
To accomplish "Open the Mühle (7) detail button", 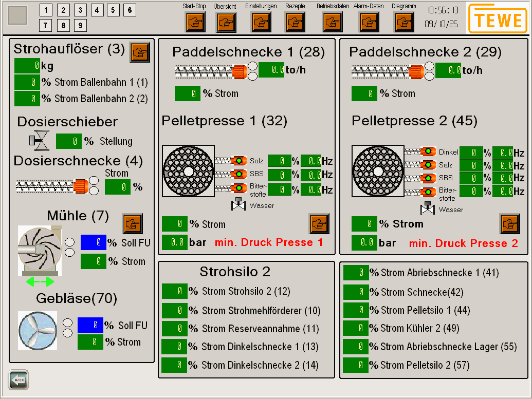I will (132, 224).
